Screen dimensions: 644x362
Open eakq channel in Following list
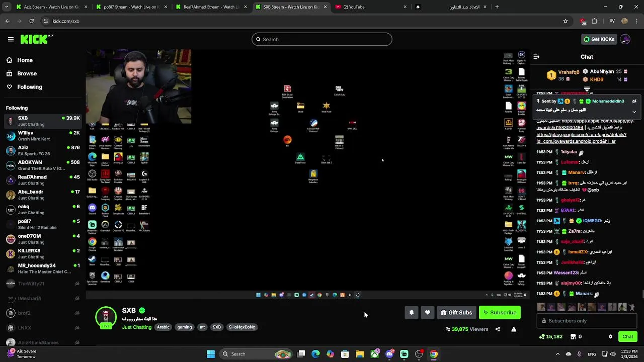tap(42, 209)
